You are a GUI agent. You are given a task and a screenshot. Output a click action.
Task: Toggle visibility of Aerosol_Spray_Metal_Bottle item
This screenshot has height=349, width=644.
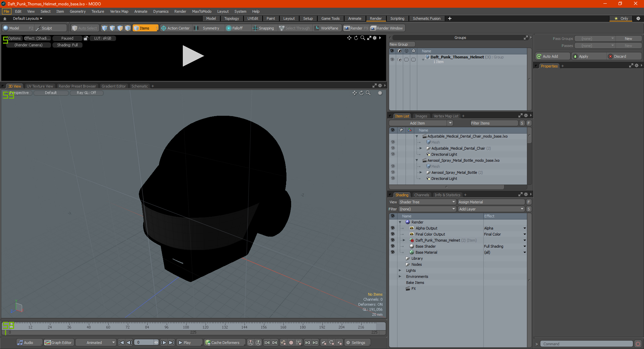click(x=393, y=172)
